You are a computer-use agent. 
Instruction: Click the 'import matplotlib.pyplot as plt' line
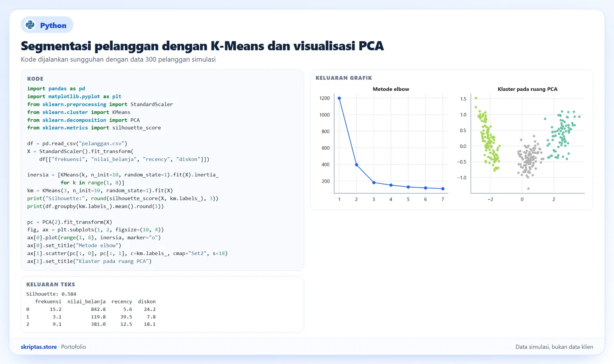pos(74,97)
